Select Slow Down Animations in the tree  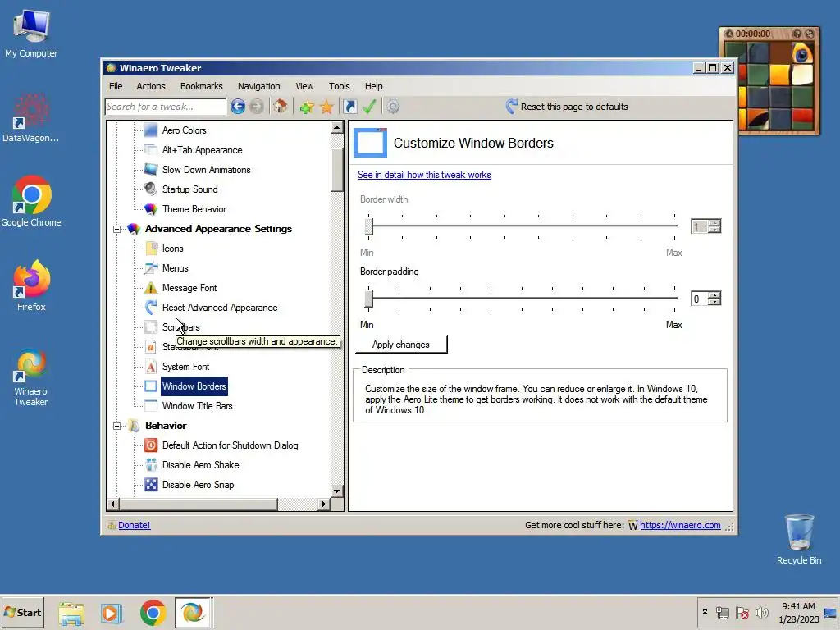pyautogui.click(x=206, y=170)
